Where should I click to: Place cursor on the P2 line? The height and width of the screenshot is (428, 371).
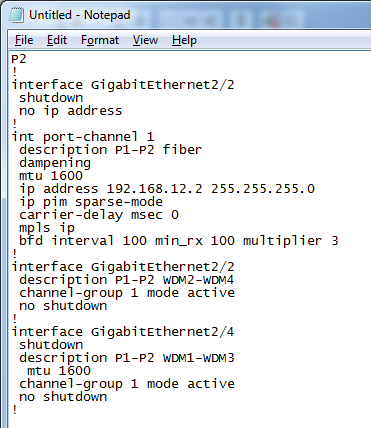coord(19,59)
